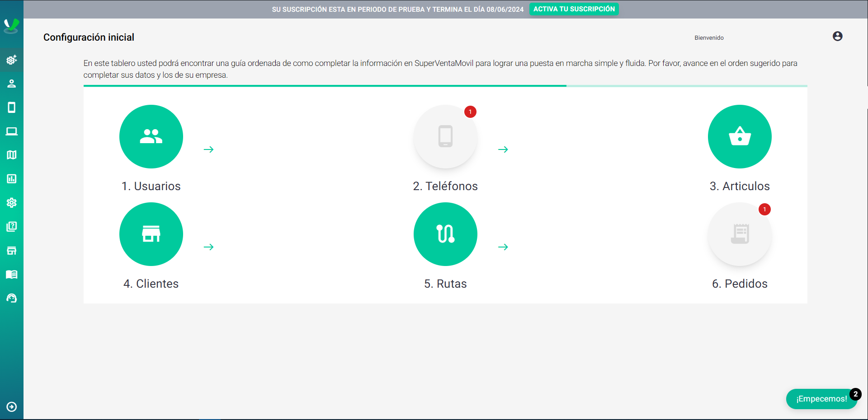Viewport: 868px width, 420px height.
Task: Click the red badge on Teléfonos
Action: tap(470, 112)
